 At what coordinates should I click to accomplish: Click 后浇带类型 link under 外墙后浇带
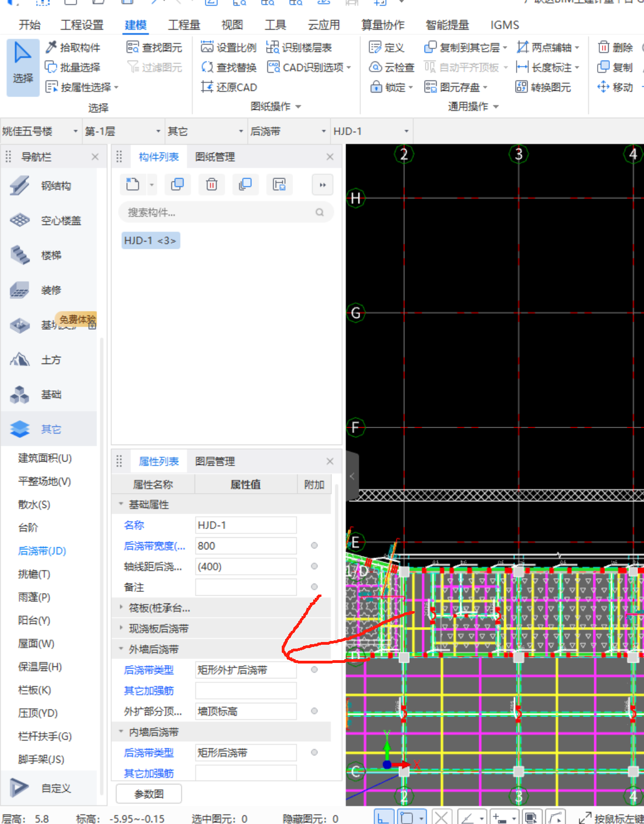tap(149, 670)
